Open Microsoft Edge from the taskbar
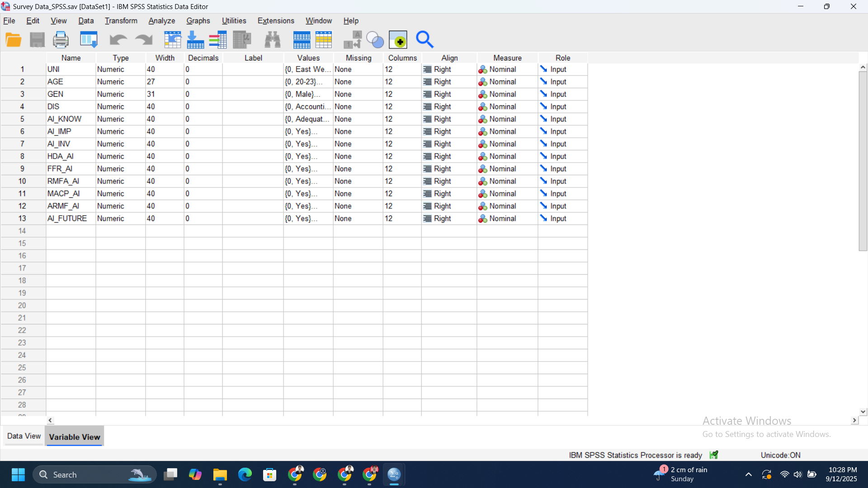 tap(245, 474)
